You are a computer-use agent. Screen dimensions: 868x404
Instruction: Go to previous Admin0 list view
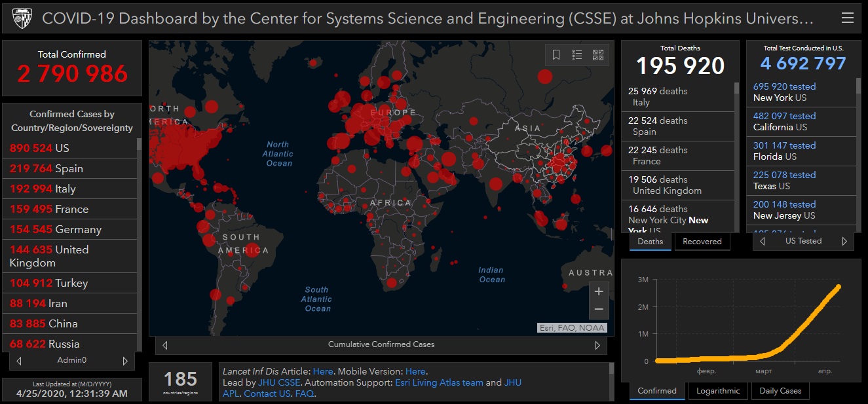click(x=19, y=361)
